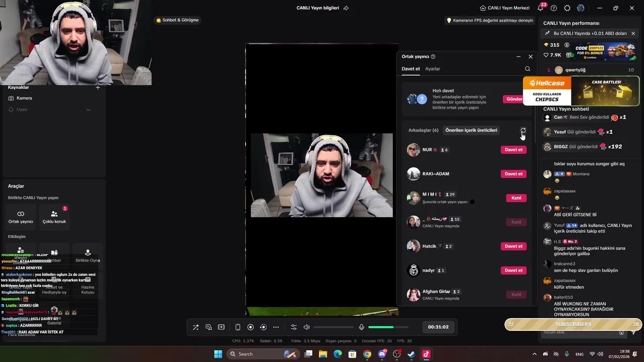644x362 pixels.
Task: Click the camera FPS tip message
Action: 490,21
